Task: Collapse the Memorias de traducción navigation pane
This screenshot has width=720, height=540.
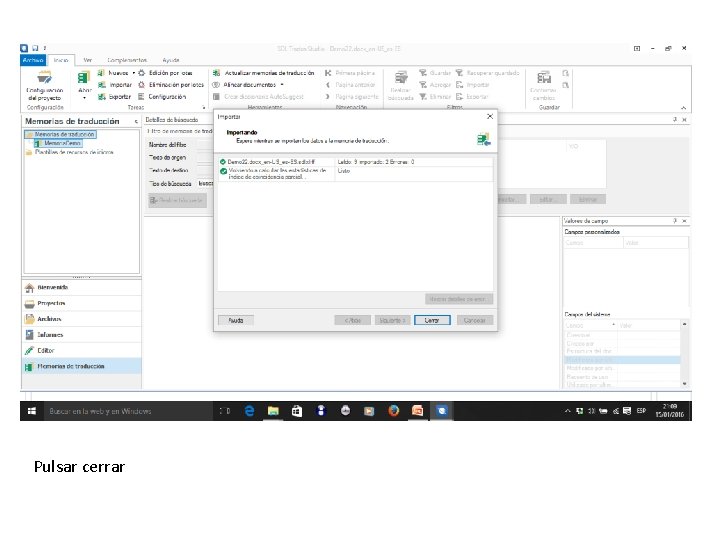Action: click(x=136, y=122)
